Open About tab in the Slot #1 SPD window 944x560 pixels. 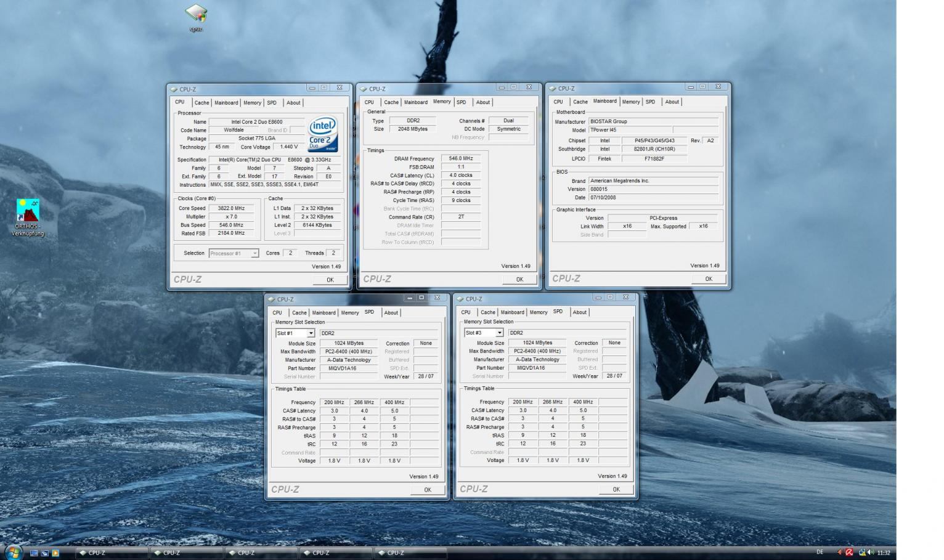[x=391, y=313]
